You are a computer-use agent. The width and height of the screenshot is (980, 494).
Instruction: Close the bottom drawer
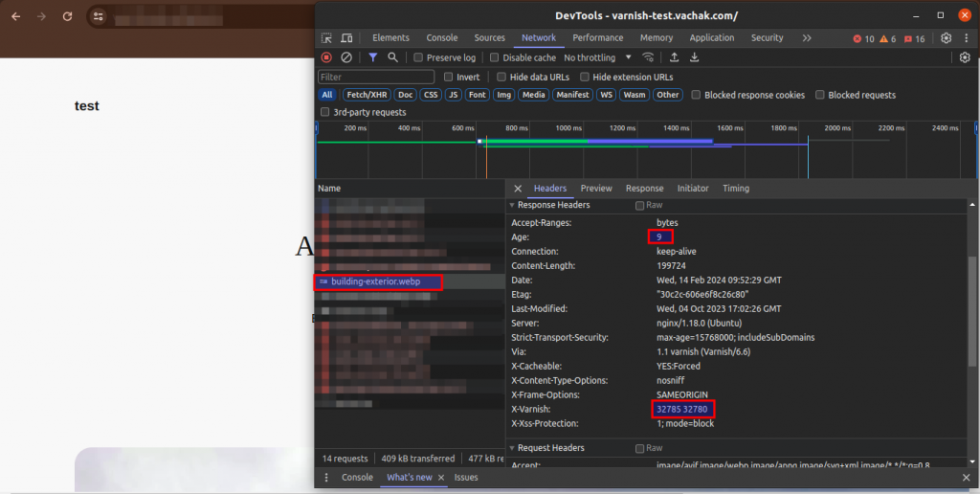(967, 477)
